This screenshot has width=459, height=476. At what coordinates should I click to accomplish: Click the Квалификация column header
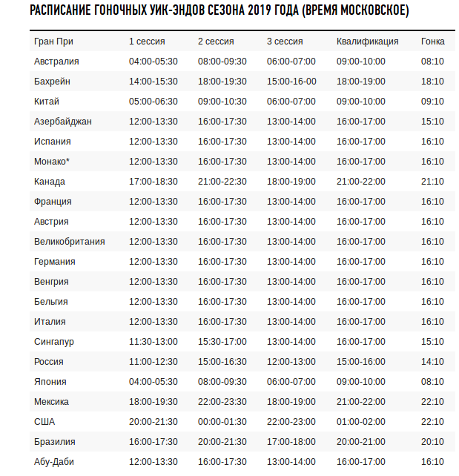[x=367, y=42]
